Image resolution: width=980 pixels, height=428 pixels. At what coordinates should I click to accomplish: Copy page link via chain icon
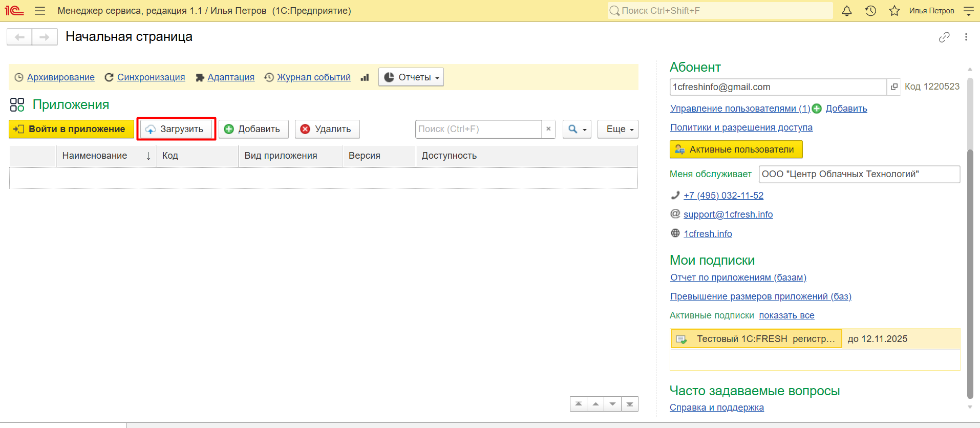click(x=944, y=37)
